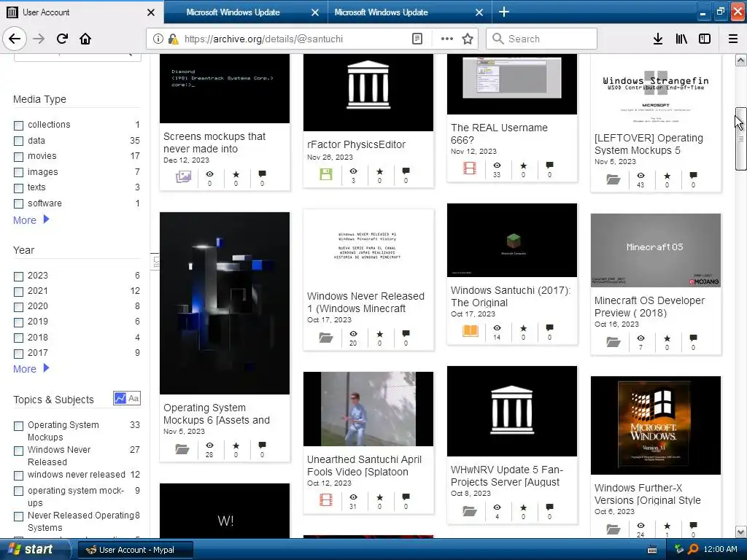Check the Windows Never Released topic (27)

pos(18,451)
